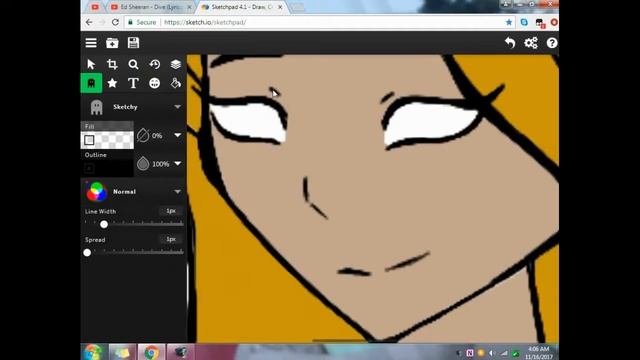640x360 pixels.
Task: Expand the outline opacity 100% dropdown
Action: 178,164
